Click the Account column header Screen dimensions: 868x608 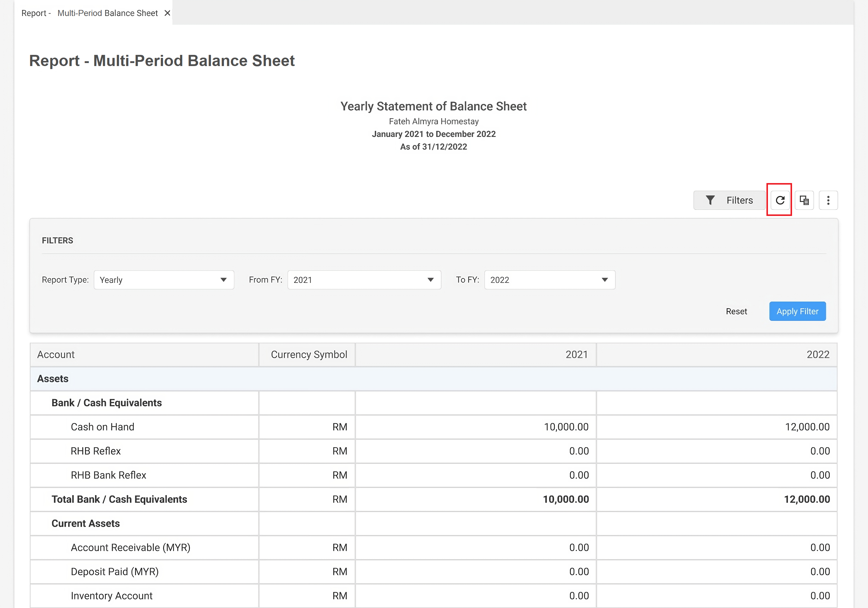144,354
